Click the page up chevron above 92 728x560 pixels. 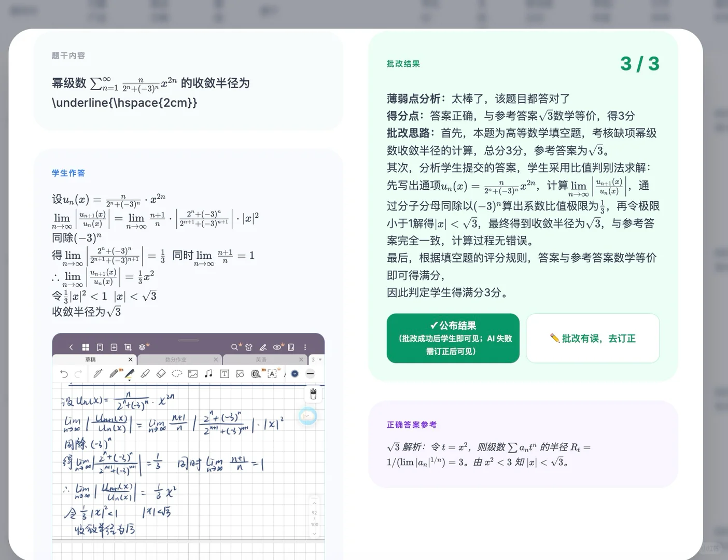314,503
